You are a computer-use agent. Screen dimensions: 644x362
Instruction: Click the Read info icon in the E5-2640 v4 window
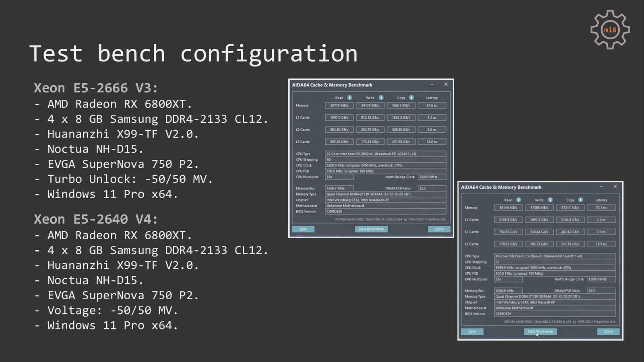click(349, 98)
